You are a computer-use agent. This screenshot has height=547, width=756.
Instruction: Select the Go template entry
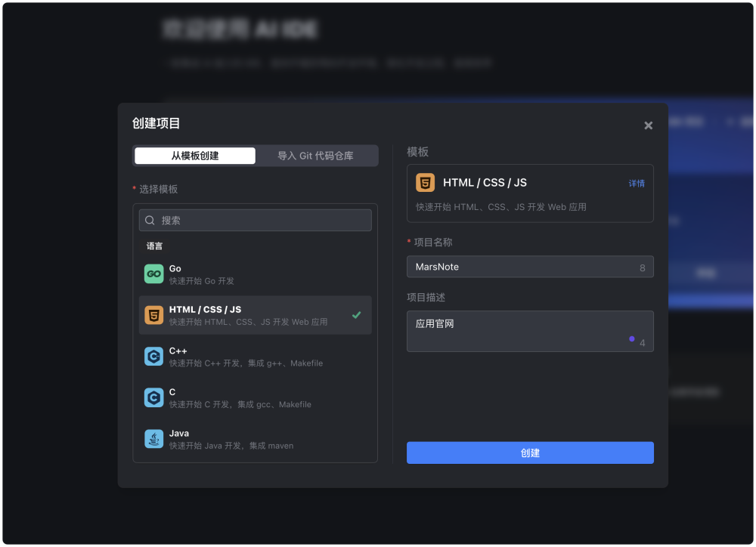(x=255, y=273)
